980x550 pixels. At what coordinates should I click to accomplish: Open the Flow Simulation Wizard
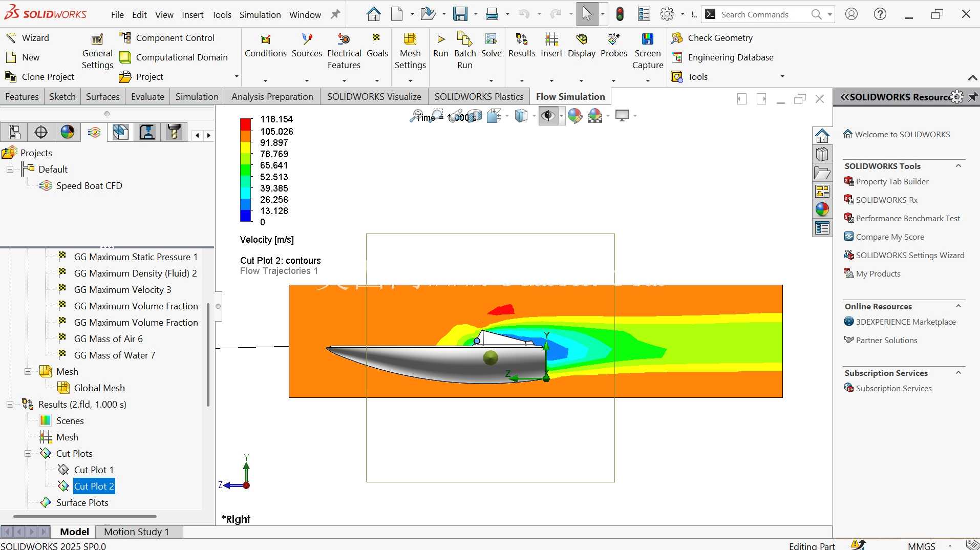coord(27,38)
